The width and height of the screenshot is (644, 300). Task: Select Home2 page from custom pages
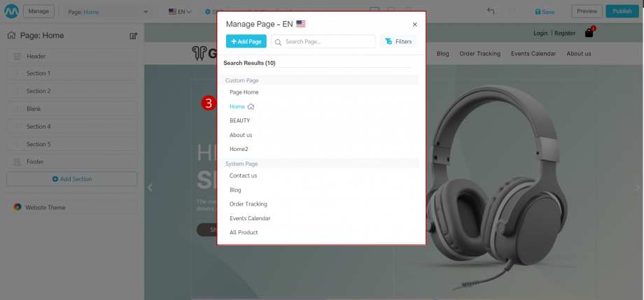[x=239, y=149]
